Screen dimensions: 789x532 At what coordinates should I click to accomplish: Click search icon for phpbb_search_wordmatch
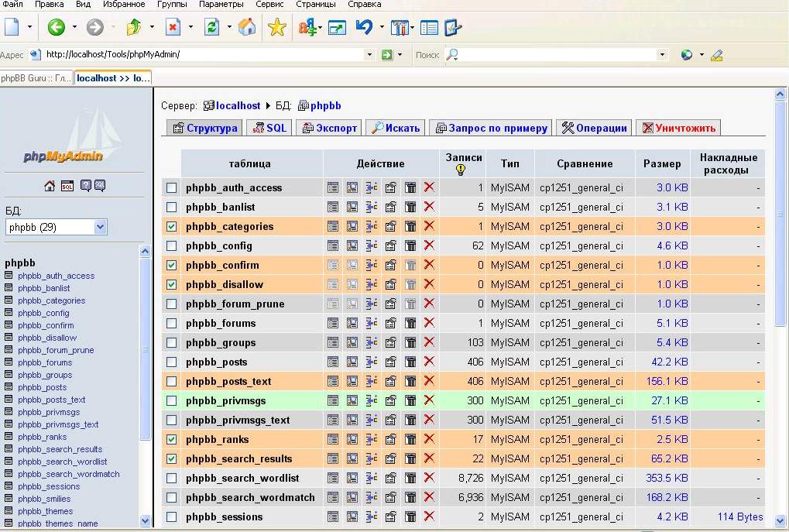pyautogui.click(x=352, y=497)
